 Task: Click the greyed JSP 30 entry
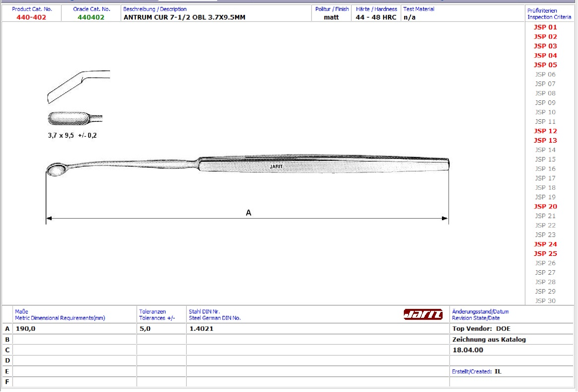[x=545, y=301]
